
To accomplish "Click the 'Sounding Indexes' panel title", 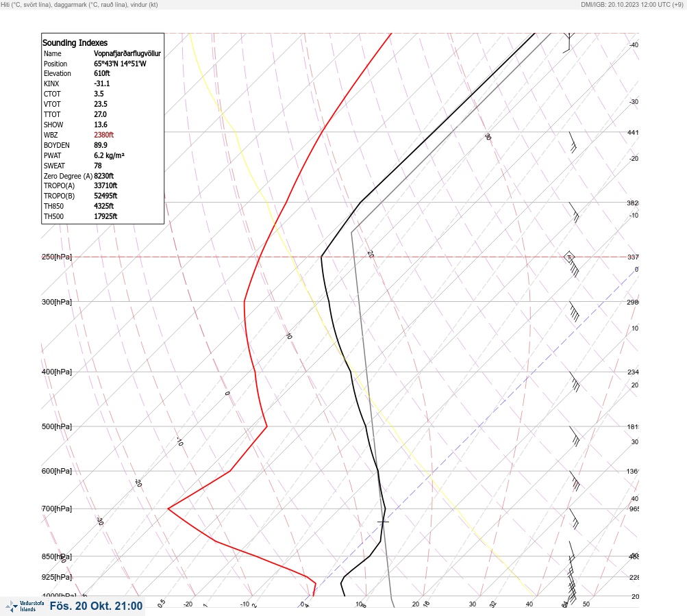I will click(x=75, y=43).
